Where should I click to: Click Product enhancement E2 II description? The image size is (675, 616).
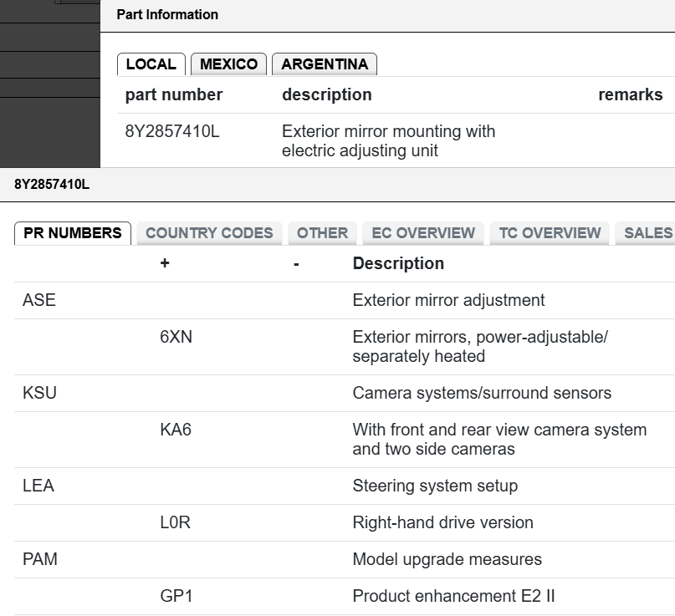(453, 596)
